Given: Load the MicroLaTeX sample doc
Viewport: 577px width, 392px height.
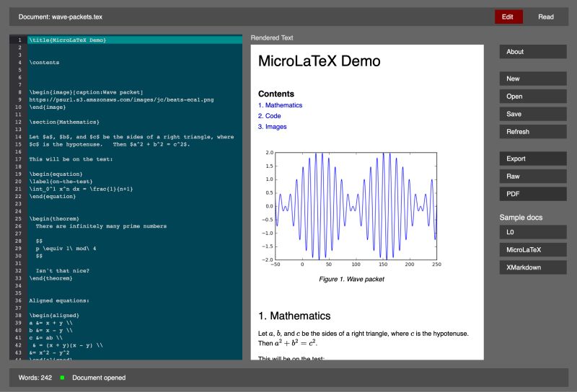Looking at the screenshot, I should 533,250.
